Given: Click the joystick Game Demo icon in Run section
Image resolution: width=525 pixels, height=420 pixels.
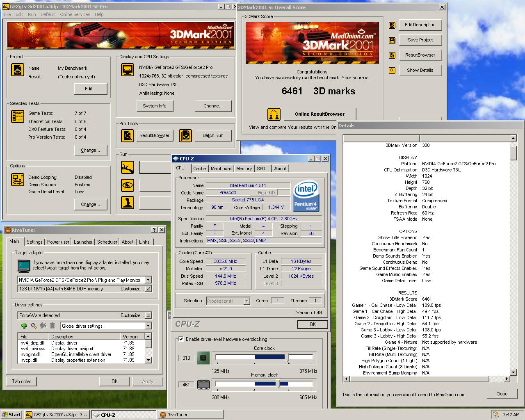Looking at the screenshot, I should (128, 203).
